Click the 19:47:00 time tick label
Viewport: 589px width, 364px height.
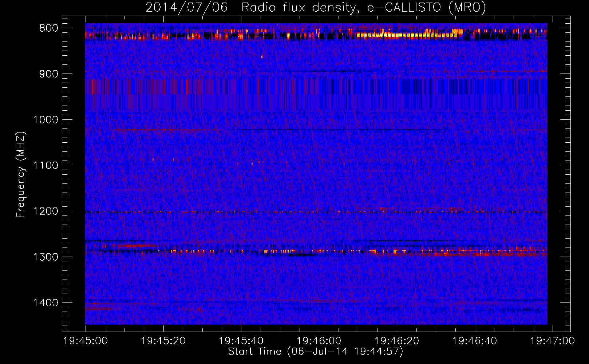point(553,341)
